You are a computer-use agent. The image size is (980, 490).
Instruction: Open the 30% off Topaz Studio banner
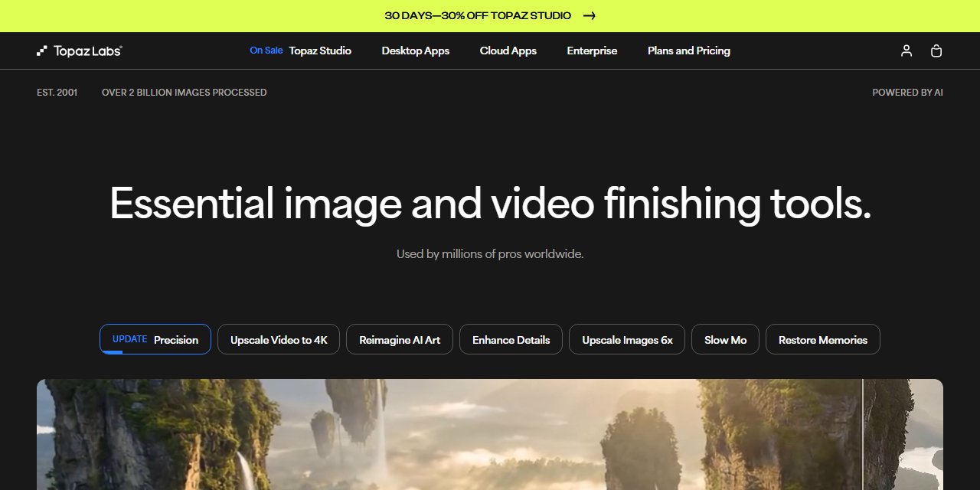pyautogui.click(x=490, y=15)
